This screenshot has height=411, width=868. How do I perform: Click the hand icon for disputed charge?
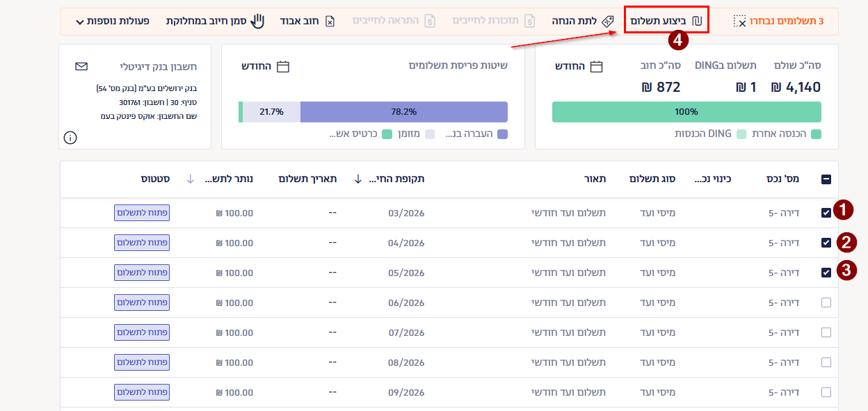click(x=257, y=21)
